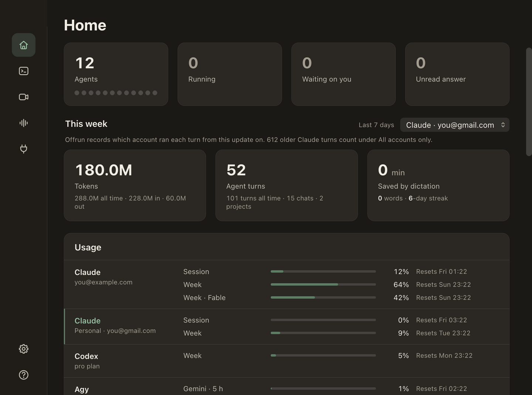The image size is (532, 395).
Task: Click the Resets Fri 01:22 text
Action: click(441, 272)
